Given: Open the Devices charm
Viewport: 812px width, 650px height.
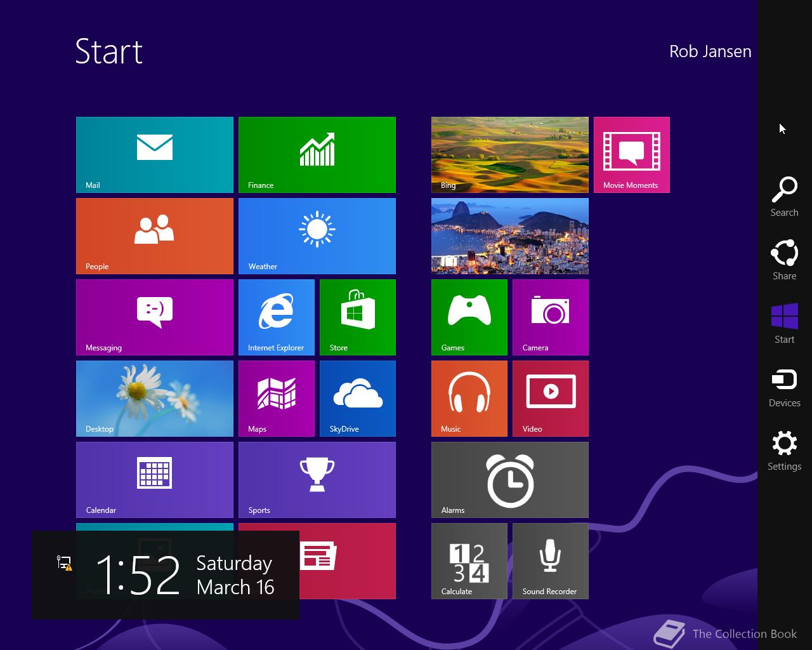Looking at the screenshot, I should [785, 387].
